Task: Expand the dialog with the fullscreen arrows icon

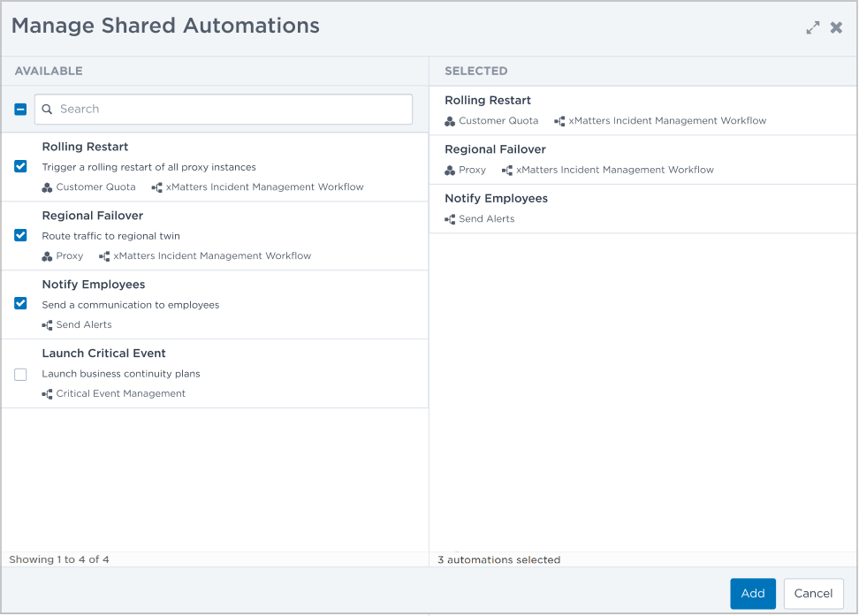Action: [x=812, y=27]
